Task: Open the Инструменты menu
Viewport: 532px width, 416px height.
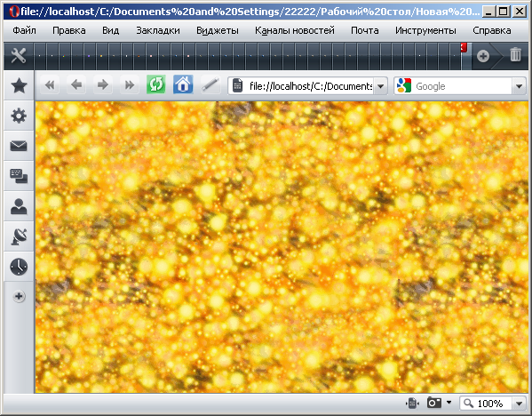Action: [425, 30]
